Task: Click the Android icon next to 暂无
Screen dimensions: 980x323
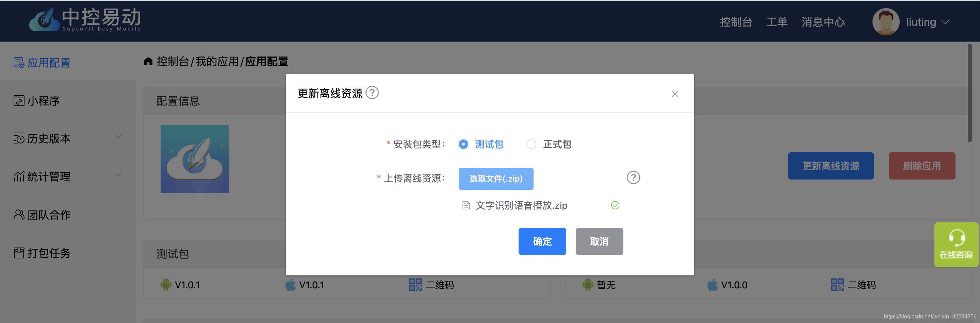Action: tap(588, 285)
